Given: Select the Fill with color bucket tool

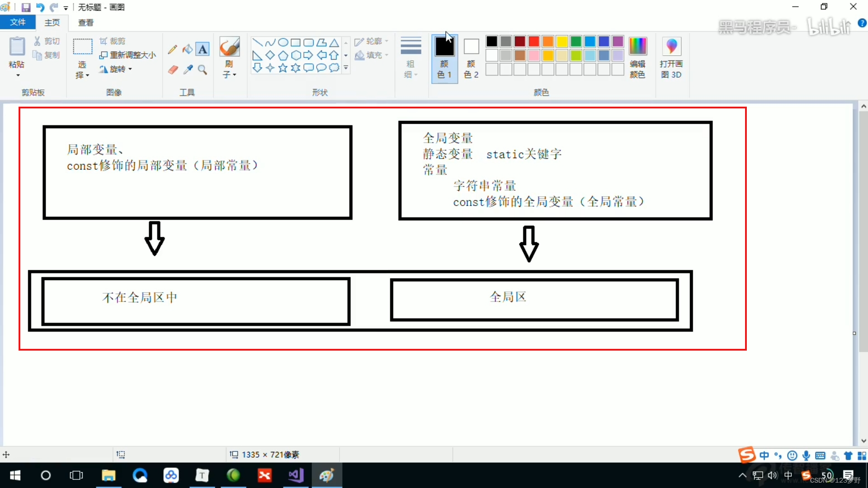Looking at the screenshot, I should click(188, 49).
